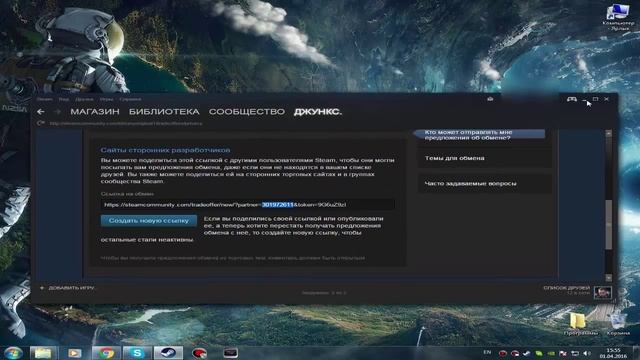
Task: Open the Темы для обмена link
Action: (x=485, y=158)
